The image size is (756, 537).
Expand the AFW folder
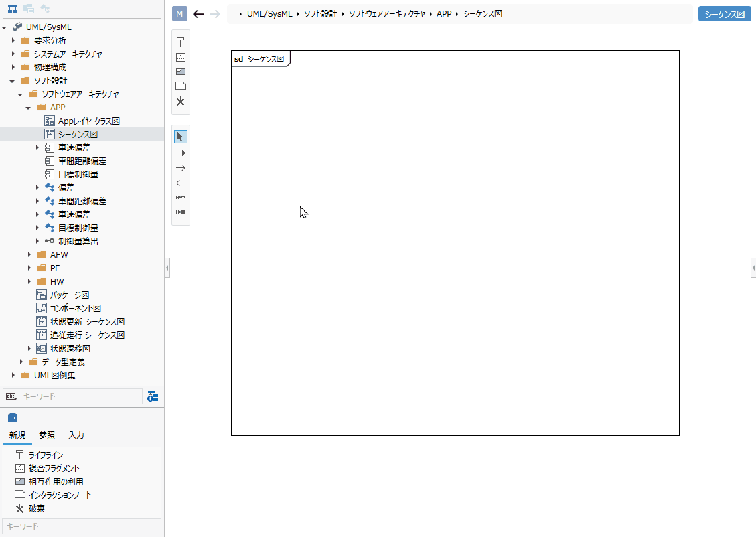click(x=29, y=254)
